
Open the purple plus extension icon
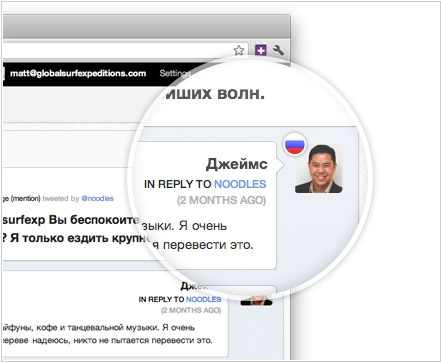tap(261, 50)
